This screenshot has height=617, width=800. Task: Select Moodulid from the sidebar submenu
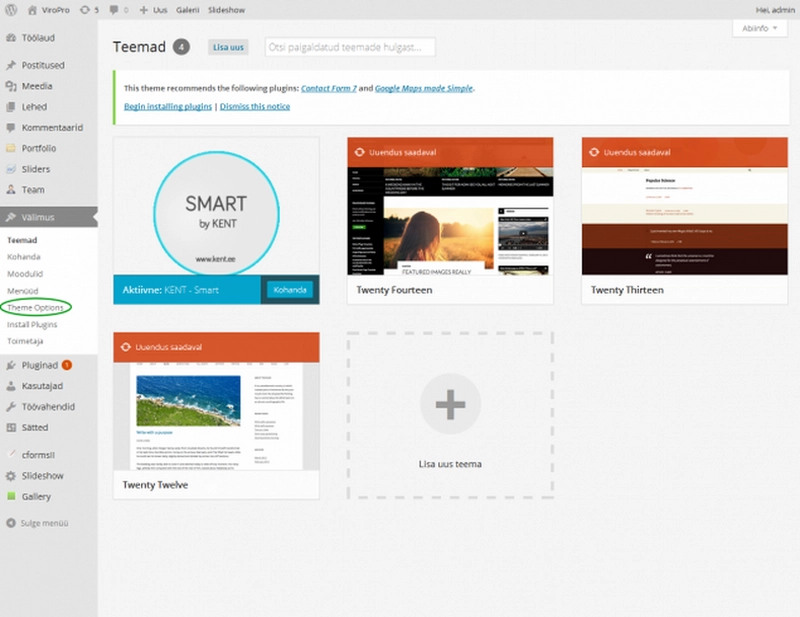pos(27,273)
